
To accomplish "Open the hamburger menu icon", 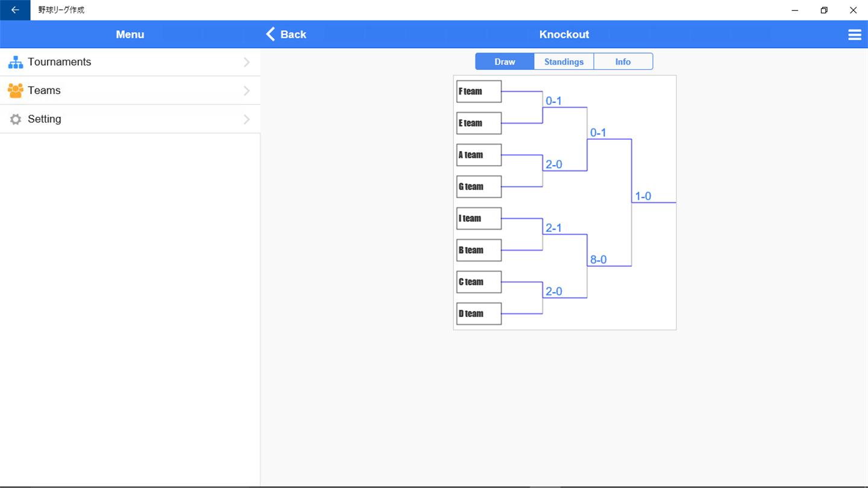I will tap(854, 35).
